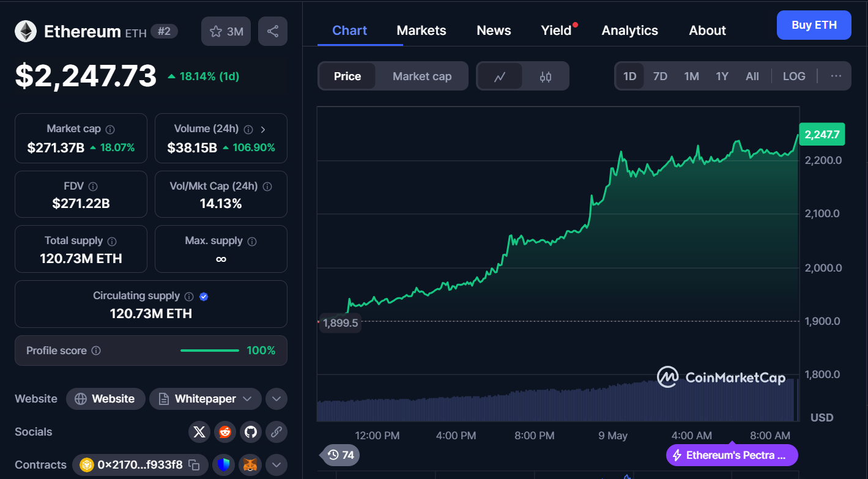Open the X (Twitter) social link
This screenshot has width=868, height=479.
tap(199, 432)
